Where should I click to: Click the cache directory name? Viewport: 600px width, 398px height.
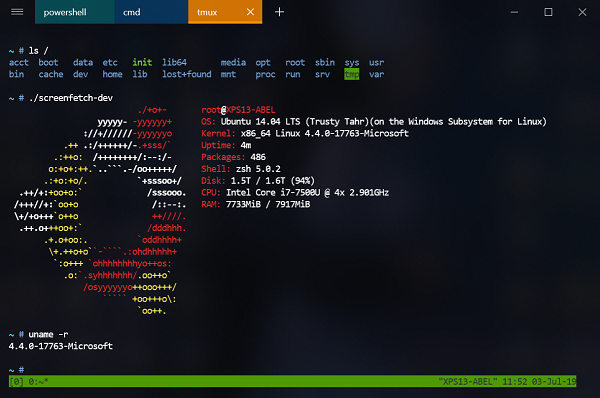[x=51, y=74]
